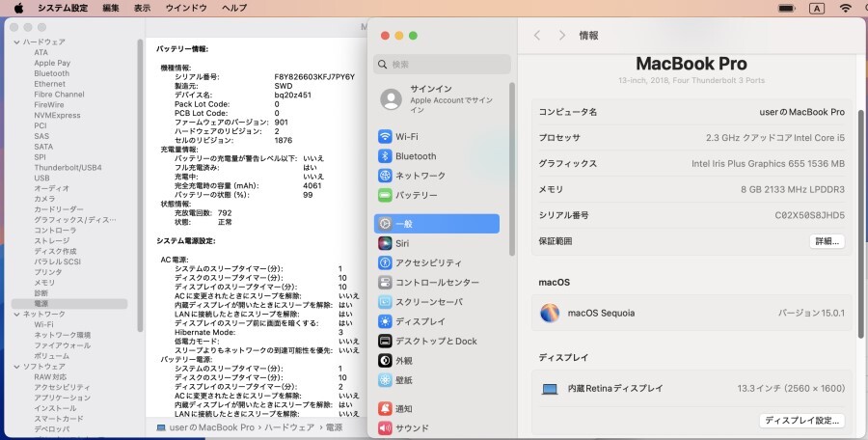Collapse the ソフトウェア tree section
This screenshot has height=440, width=868.
pos(16,367)
